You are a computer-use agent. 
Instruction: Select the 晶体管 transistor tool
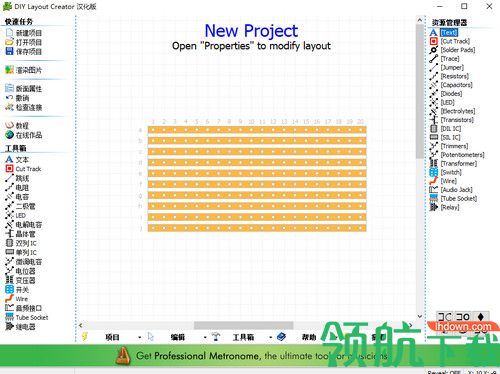[x=21, y=234]
